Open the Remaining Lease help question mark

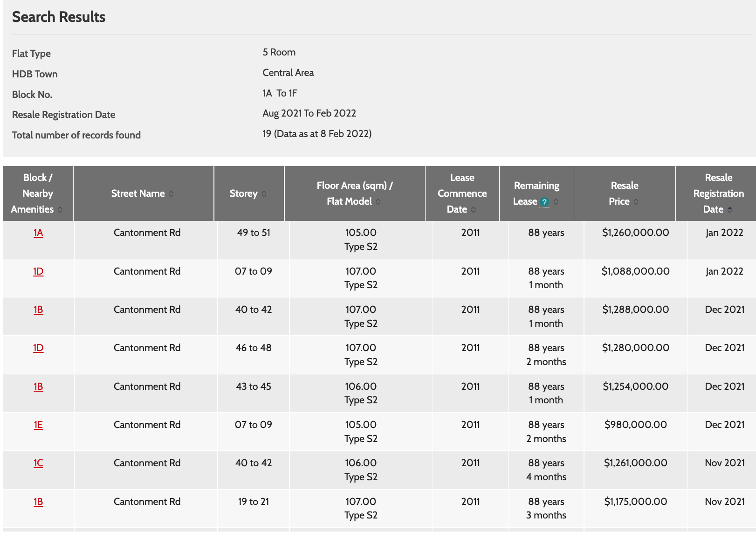pos(544,202)
